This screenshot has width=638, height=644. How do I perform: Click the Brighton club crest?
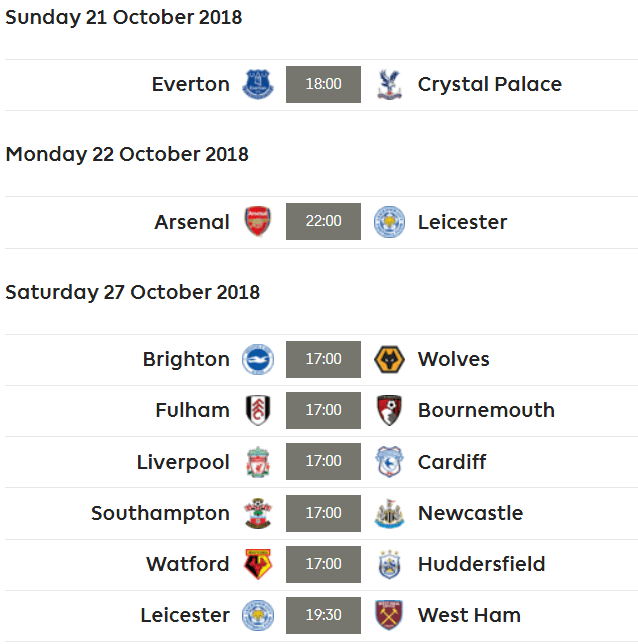point(258,359)
